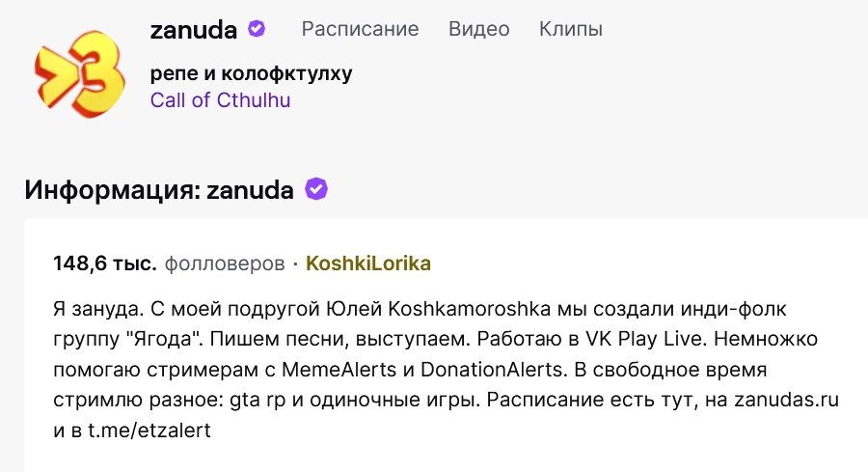Click VK Play Live in the bio text

pos(646,339)
